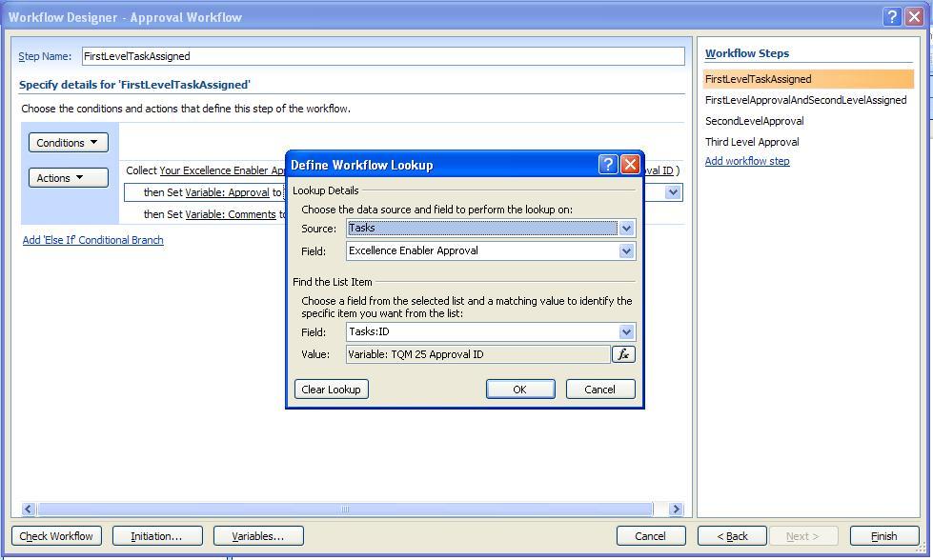
Task: Click the Clear Lookup button
Action: (x=332, y=390)
